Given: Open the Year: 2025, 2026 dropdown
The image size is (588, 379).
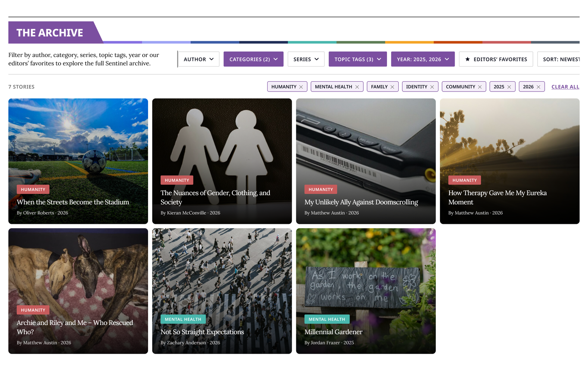Looking at the screenshot, I should 423,59.
